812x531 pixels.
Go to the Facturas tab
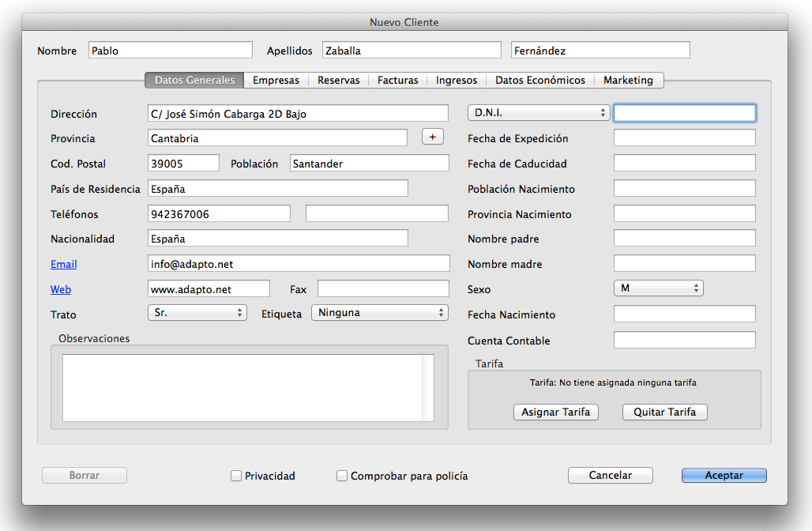click(398, 80)
